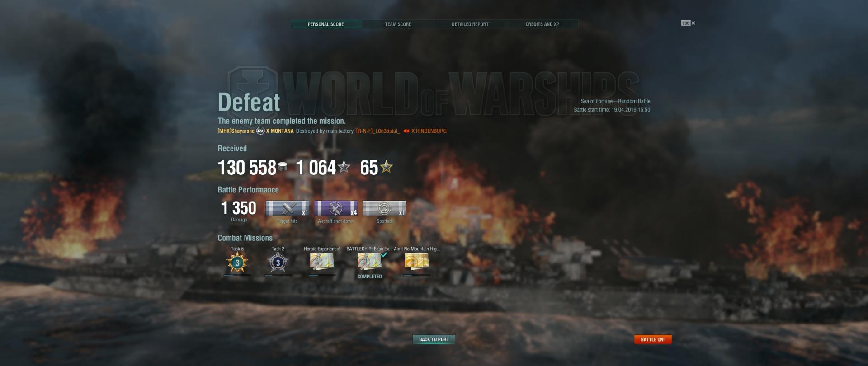Click enemy name [R-N-F]_L0n3tistul_
This screenshot has height=366, width=868.
click(378, 131)
